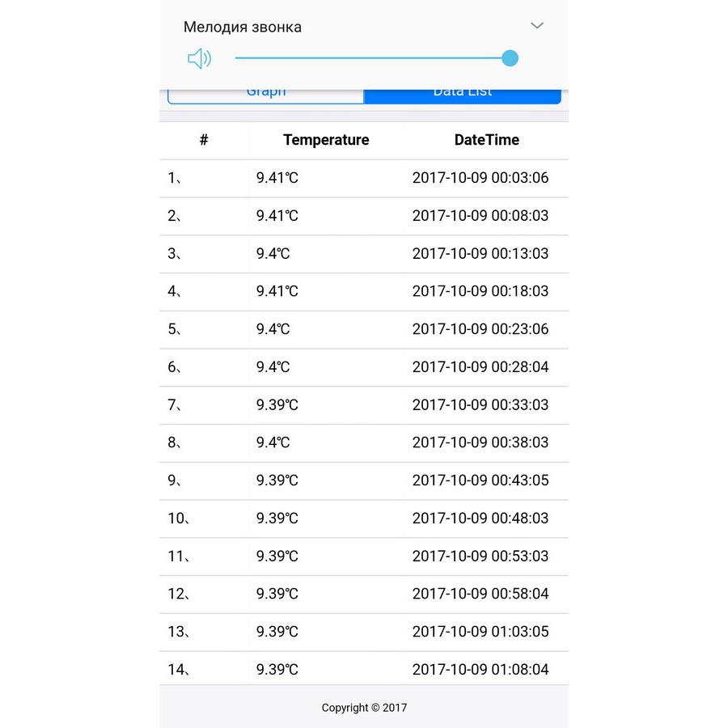Click the DateTime column header

click(x=486, y=140)
